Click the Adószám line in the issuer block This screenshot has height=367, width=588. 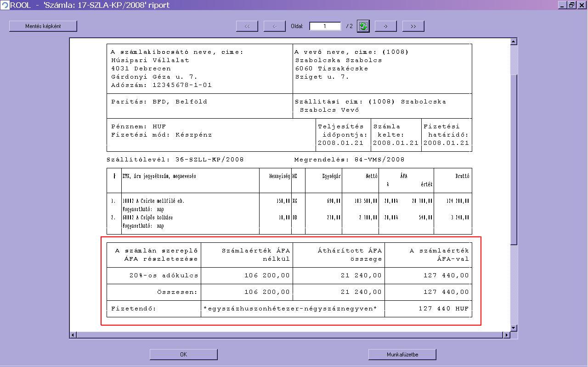(x=161, y=85)
